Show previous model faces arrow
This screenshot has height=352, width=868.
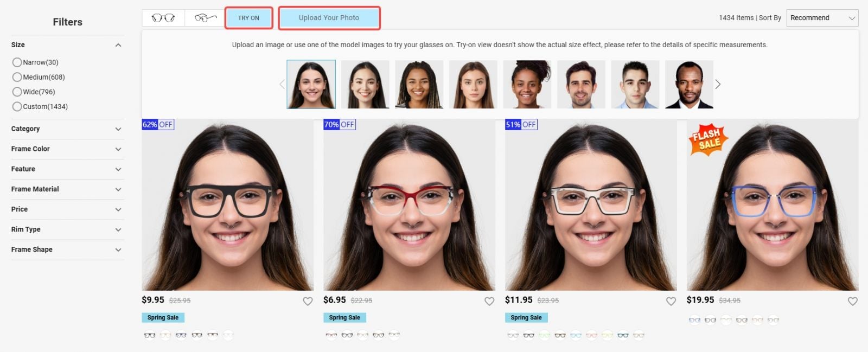click(x=282, y=85)
